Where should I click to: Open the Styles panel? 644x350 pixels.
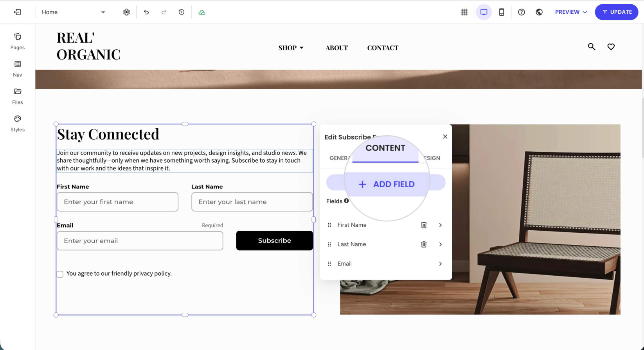pyautogui.click(x=18, y=124)
